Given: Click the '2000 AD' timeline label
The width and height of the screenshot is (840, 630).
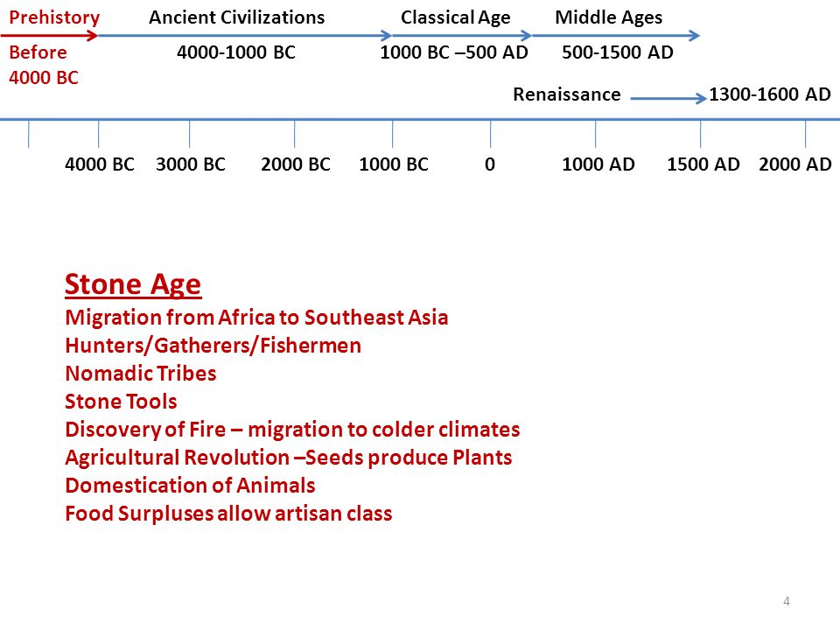Looking at the screenshot, I should (x=795, y=164).
